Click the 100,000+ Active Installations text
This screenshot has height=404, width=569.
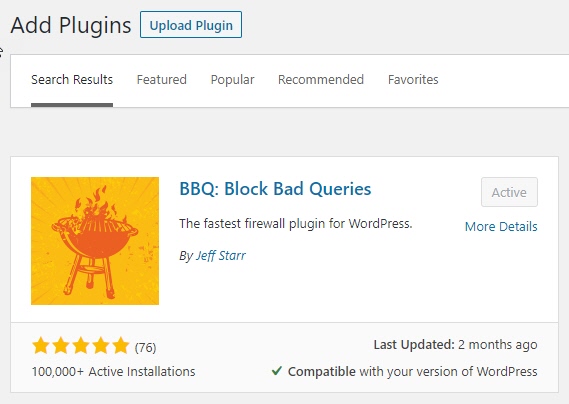tap(113, 371)
